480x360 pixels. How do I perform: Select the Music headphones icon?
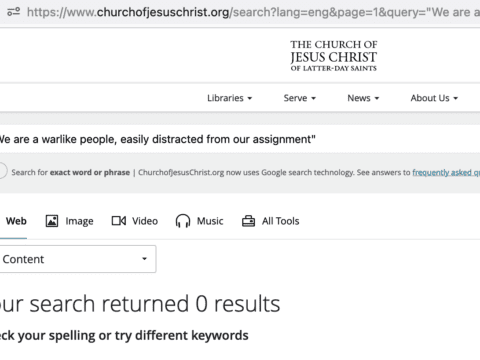pos(183,221)
